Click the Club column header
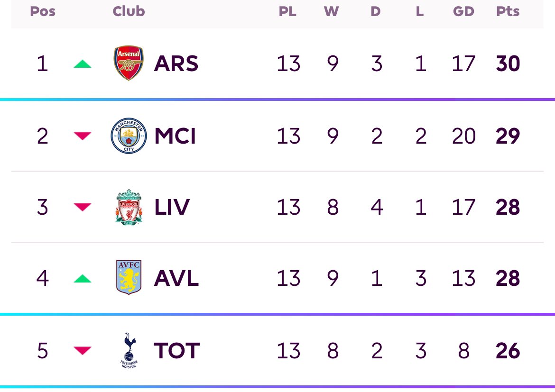The image size is (555, 392). coord(129,11)
